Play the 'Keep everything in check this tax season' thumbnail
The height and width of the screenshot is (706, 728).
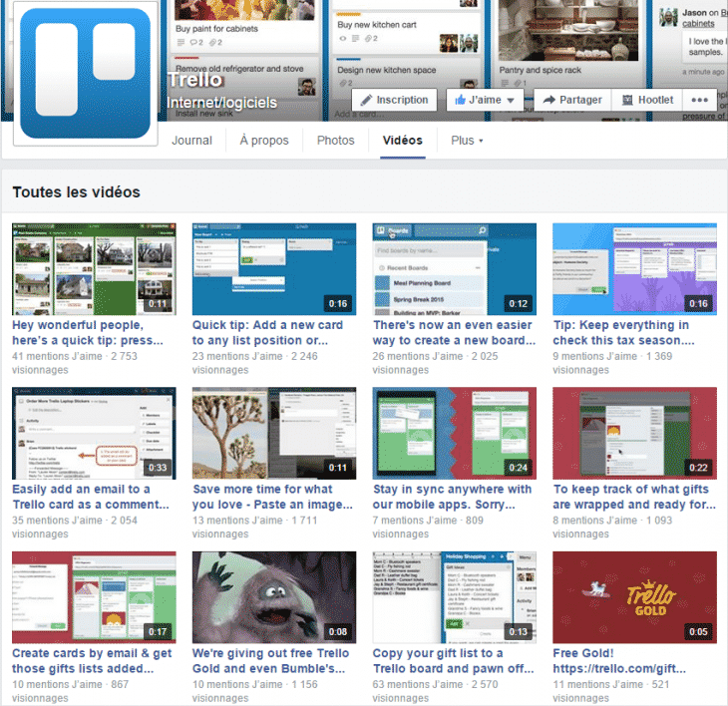click(x=634, y=269)
